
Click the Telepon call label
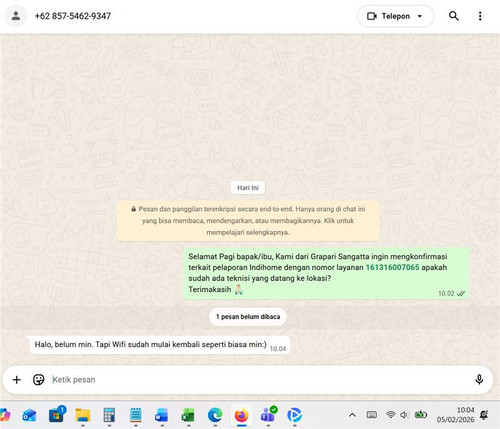pos(396,16)
